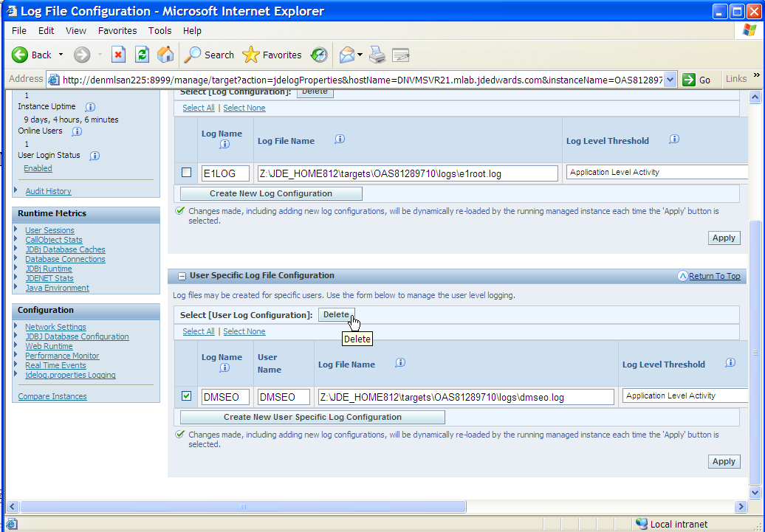Uncheck the DMSEO row checkbox
The width and height of the screenshot is (765, 532).
click(x=186, y=396)
